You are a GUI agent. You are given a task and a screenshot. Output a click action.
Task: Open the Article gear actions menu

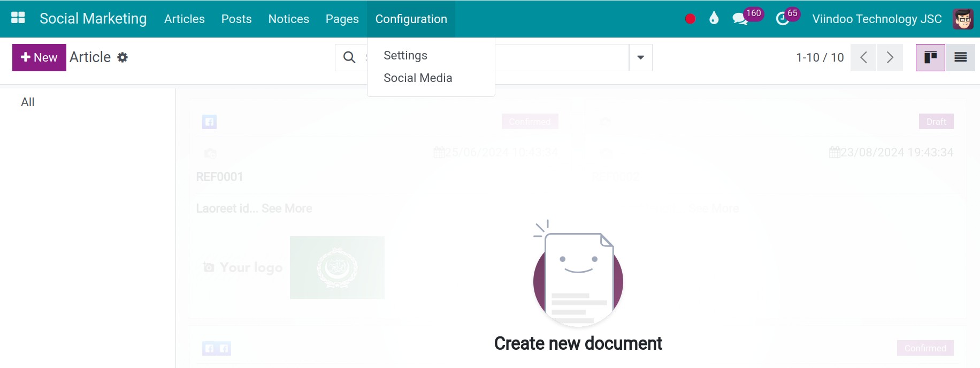(122, 57)
